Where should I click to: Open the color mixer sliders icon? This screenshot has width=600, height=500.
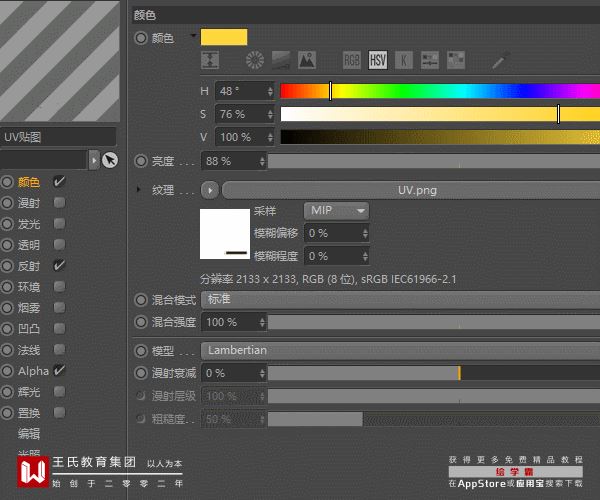(430, 60)
